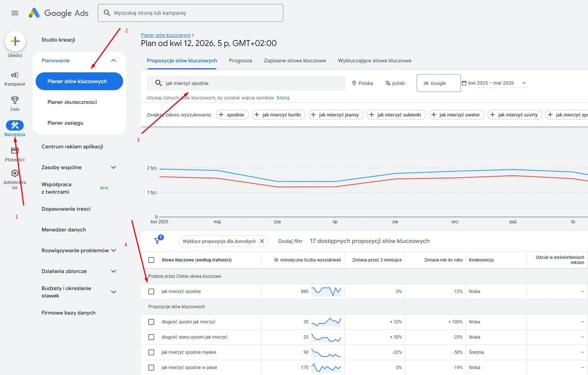
Task: Open the date range dropdown arrow
Action: tap(524, 83)
